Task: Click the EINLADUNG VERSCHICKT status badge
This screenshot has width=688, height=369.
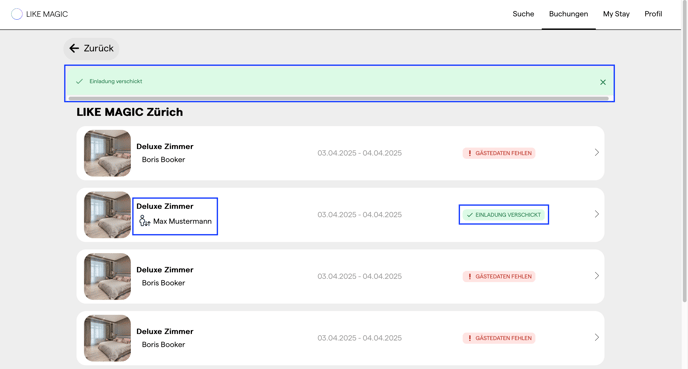Action: [504, 215]
